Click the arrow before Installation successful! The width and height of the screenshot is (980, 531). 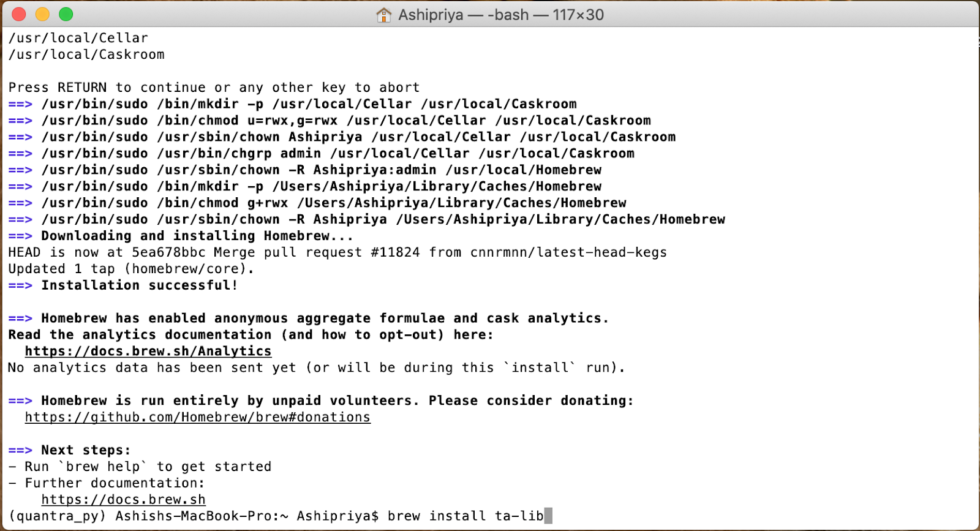coord(20,285)
